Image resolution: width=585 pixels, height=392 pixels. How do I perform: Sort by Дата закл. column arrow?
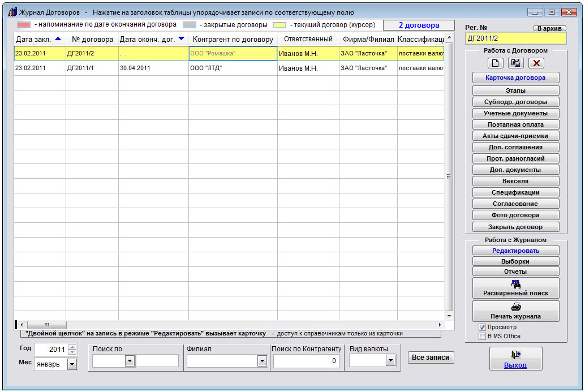(58, 39)
